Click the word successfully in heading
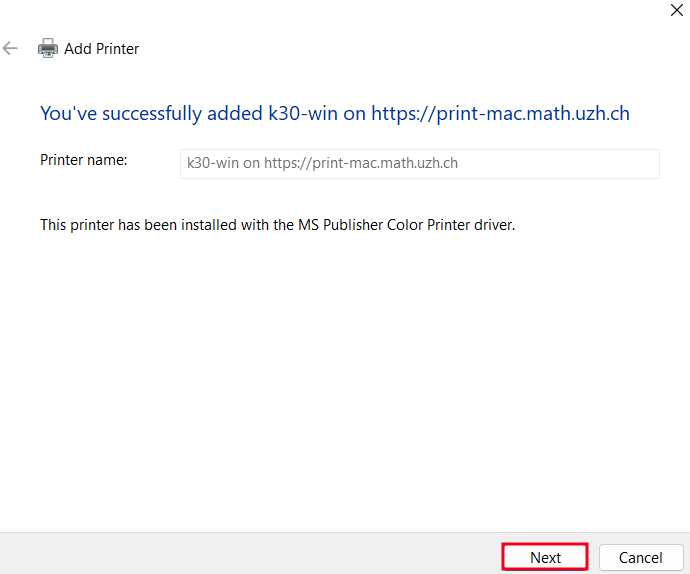 [x=152, y=114]
